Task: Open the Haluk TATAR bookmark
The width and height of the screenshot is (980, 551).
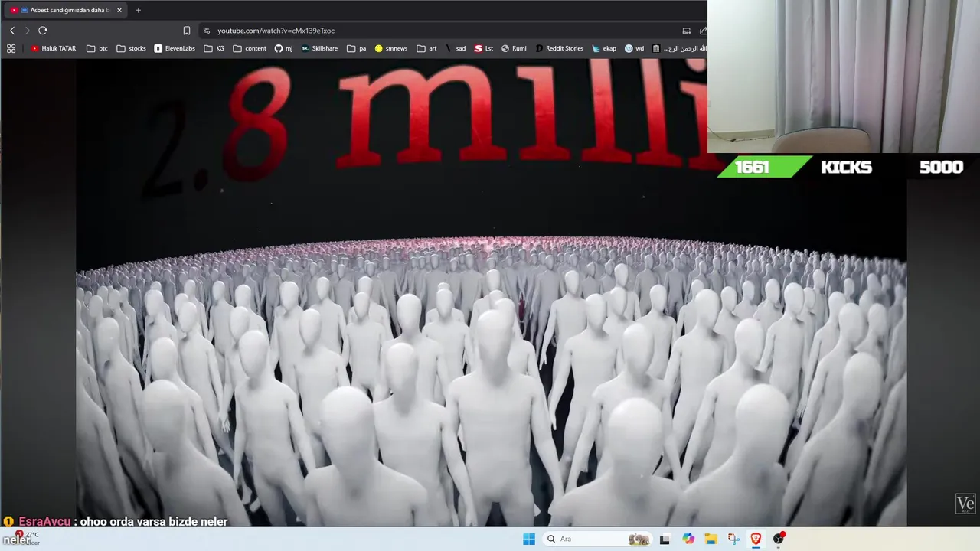Action: tap(54, 48)
